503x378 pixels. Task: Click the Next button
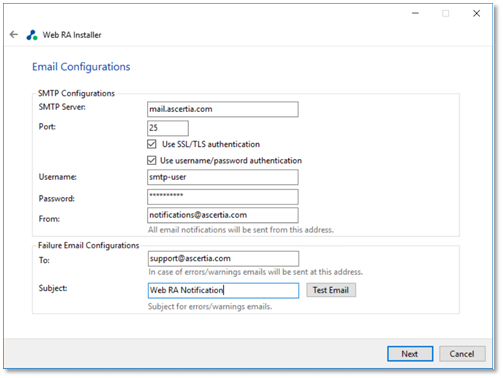pyautogui.click(x=410, y=354)
